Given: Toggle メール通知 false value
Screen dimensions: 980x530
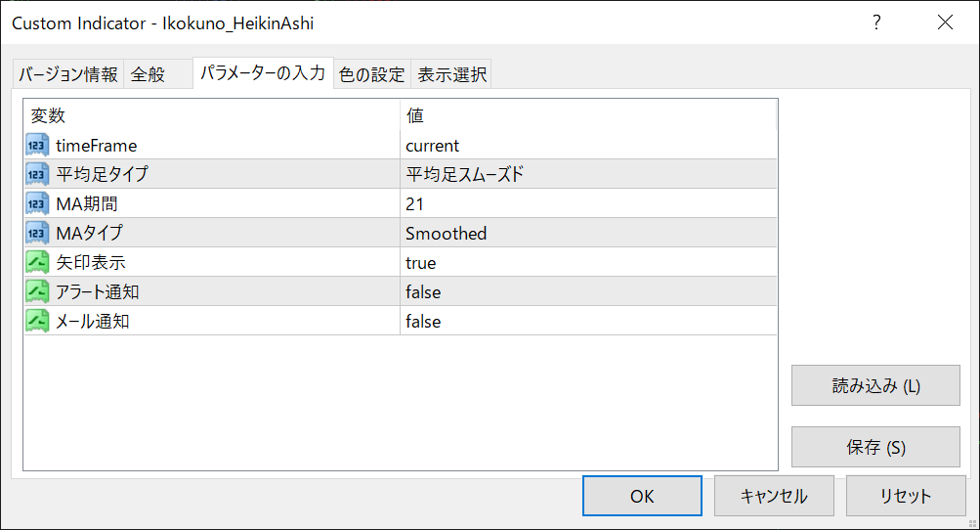Looking at the screenshot, I should click(x=423, y=322).
